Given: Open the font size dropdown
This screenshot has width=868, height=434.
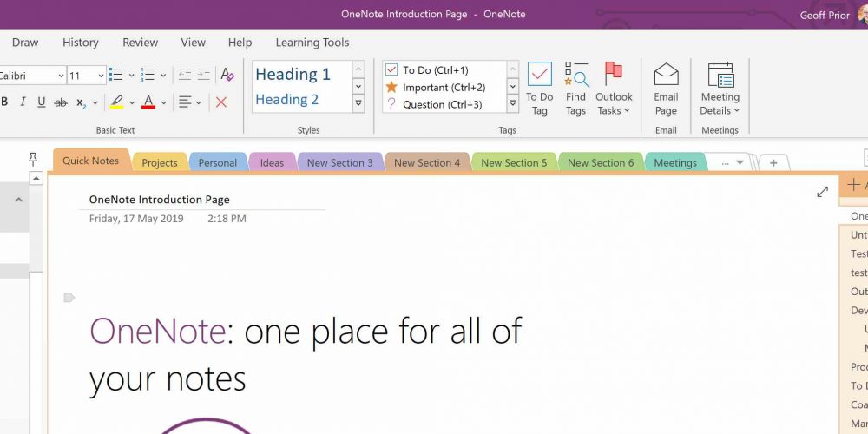Looking at the screenshot, I should (x=102, y=76).
